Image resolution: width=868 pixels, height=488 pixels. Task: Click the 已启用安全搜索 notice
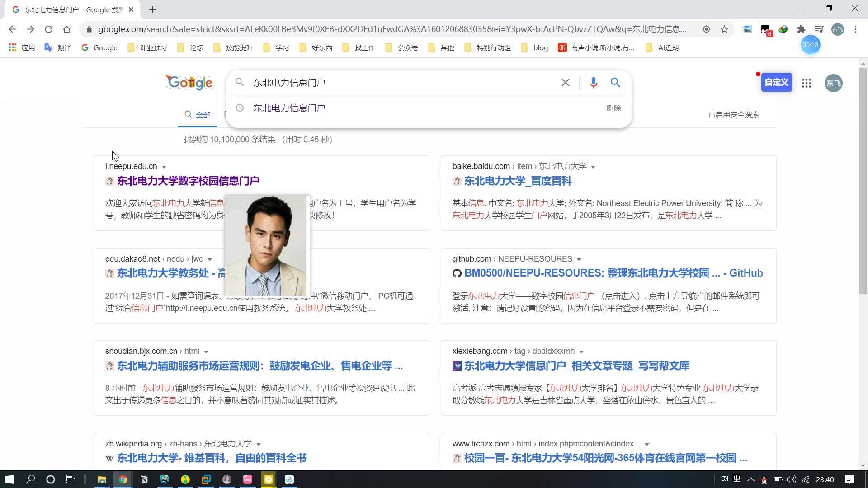point(733,115)
